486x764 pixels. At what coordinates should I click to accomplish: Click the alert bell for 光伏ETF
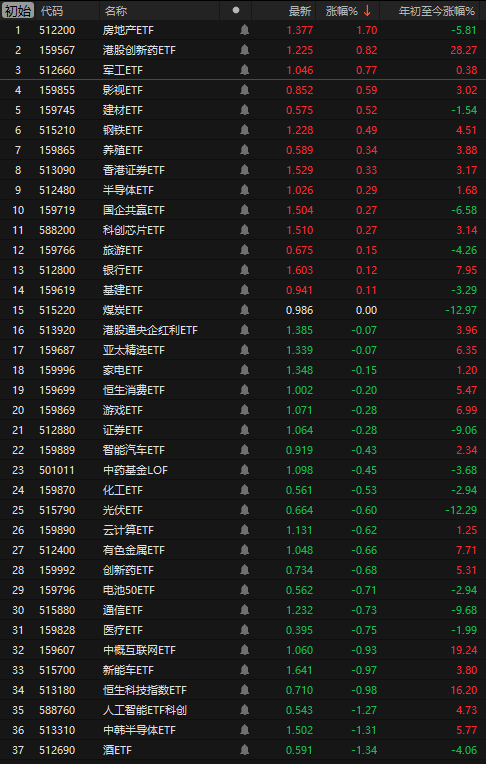(244, 510)
